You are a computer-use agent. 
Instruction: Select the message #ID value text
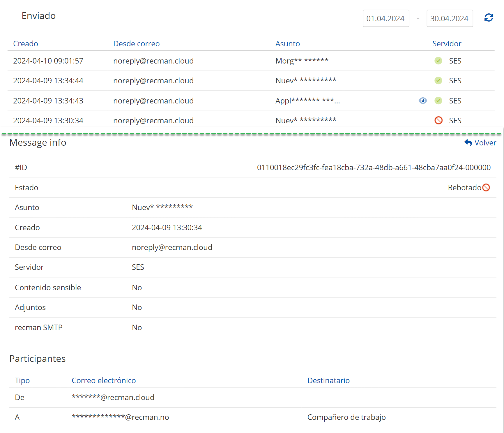(374, 168)
